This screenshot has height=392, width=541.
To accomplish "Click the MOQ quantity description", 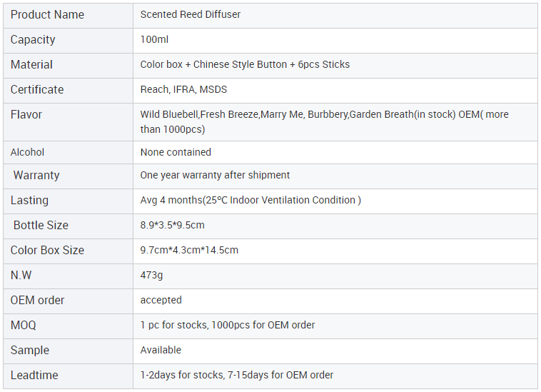I will (x=228, y=326).
